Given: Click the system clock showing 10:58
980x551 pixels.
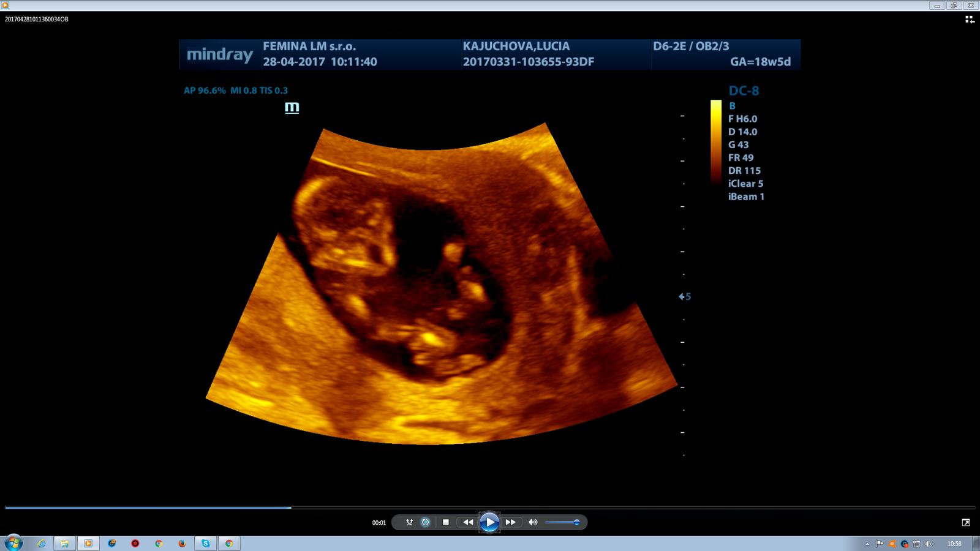Looking at the screenshot, I should (x=954, y=544).
